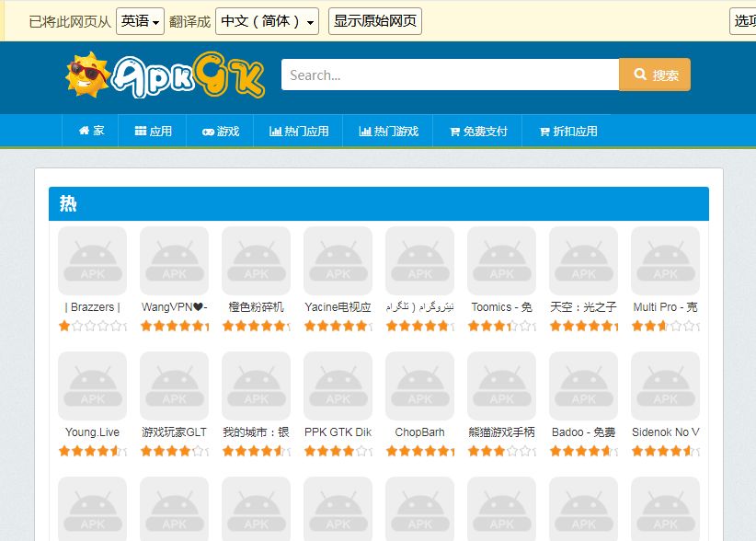Click the Young.Live title text
The width and height of the screenshot is (756, 541).
[93, 432]
